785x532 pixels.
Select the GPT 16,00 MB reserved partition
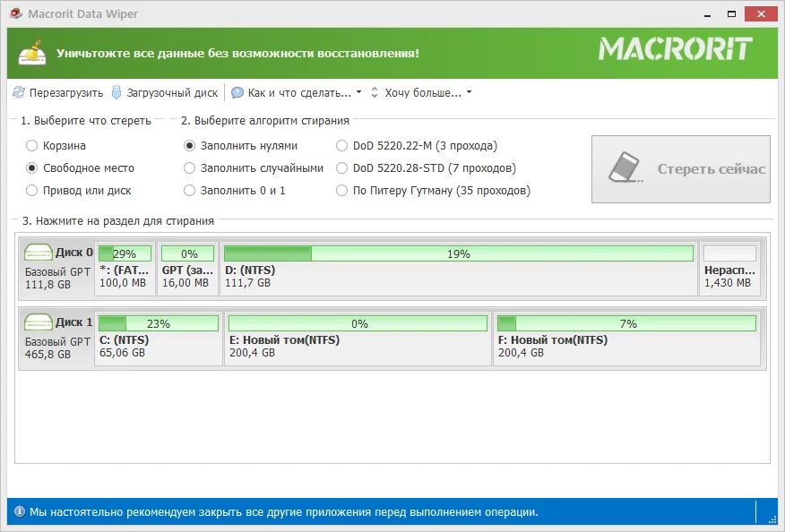[188, 269]
